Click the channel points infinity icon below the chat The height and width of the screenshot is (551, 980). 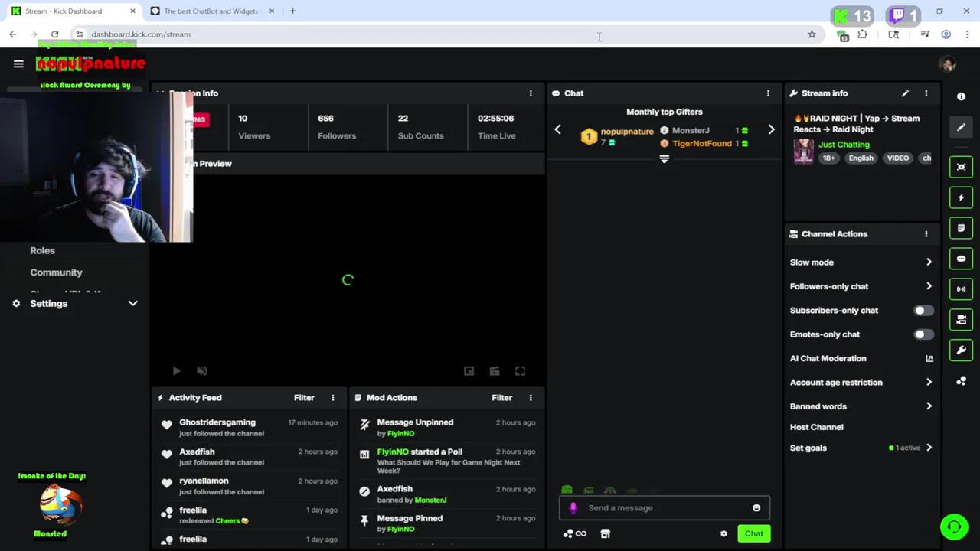pyautogui.click(x=575, y=534)
